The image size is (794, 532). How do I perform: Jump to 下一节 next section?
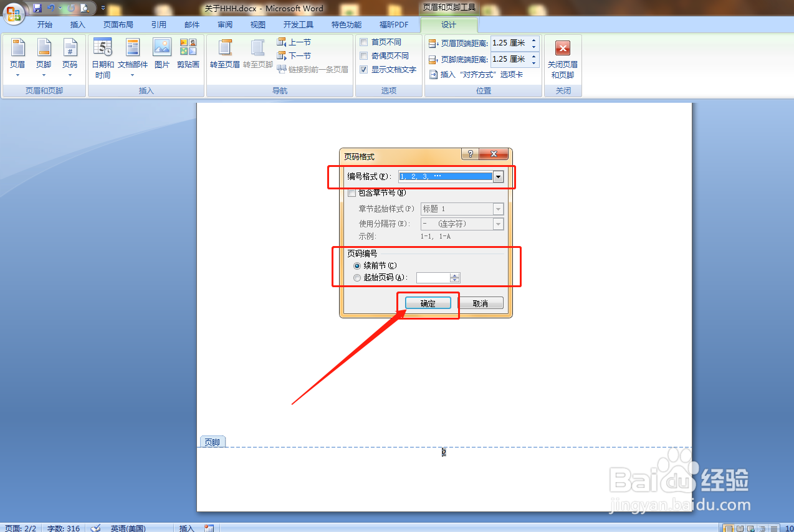(x=294, y=56)
